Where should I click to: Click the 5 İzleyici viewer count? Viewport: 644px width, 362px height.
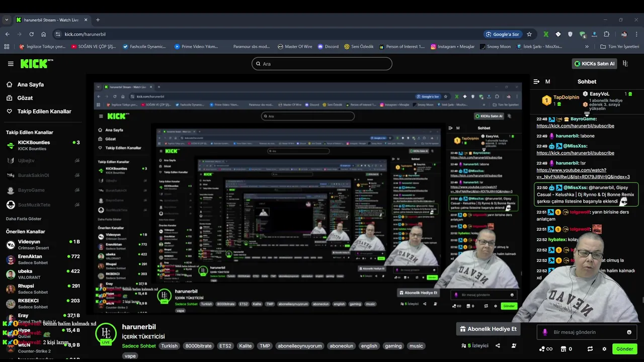pos(475,346)
